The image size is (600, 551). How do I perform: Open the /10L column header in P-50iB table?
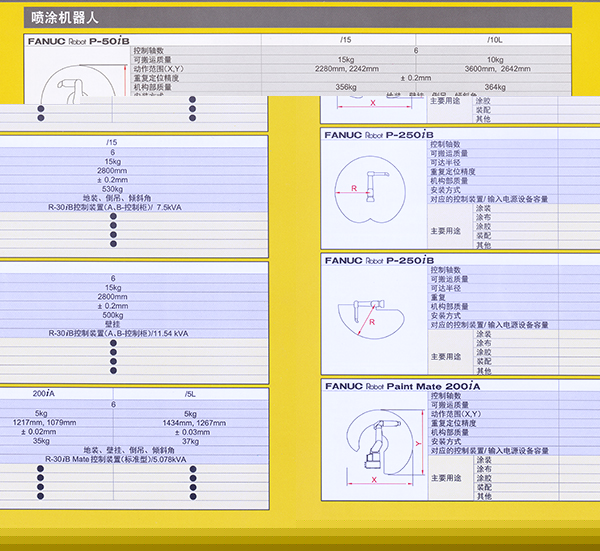click(x=494, y=39)
